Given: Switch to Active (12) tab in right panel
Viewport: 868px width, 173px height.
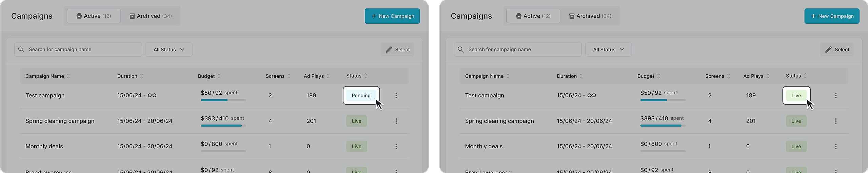Looking at the screenshot, I should pos(533,16).
